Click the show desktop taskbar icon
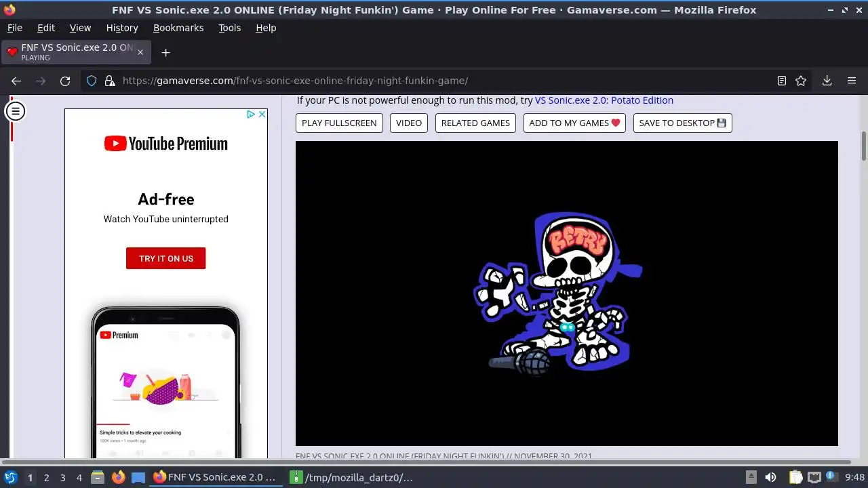868x488 pixels. click(138, 477)
